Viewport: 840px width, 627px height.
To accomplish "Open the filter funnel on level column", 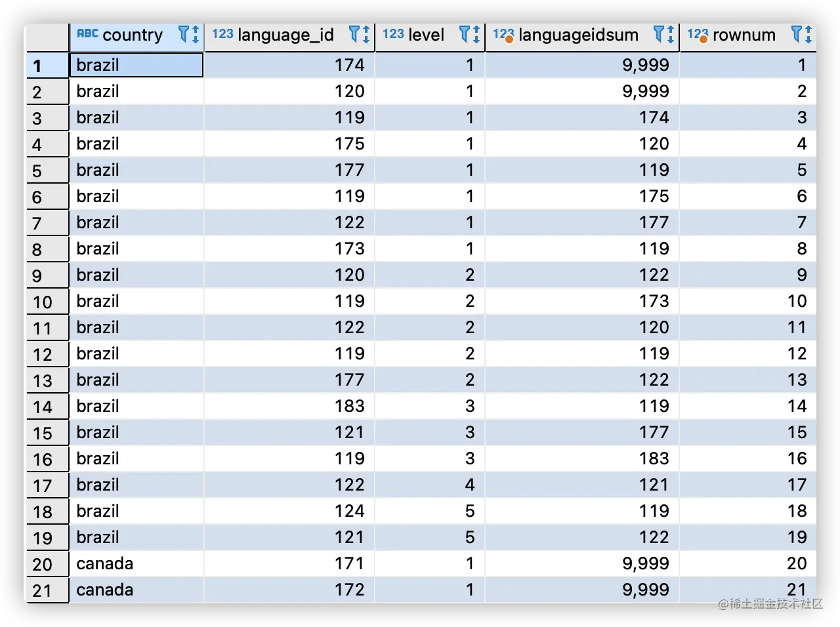I will point(465,33).
